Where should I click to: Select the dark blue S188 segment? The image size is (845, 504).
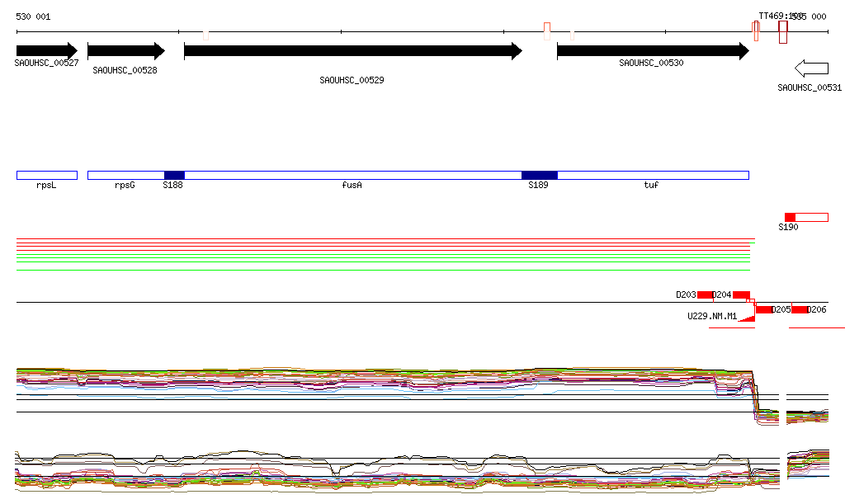tap(174, 175)
